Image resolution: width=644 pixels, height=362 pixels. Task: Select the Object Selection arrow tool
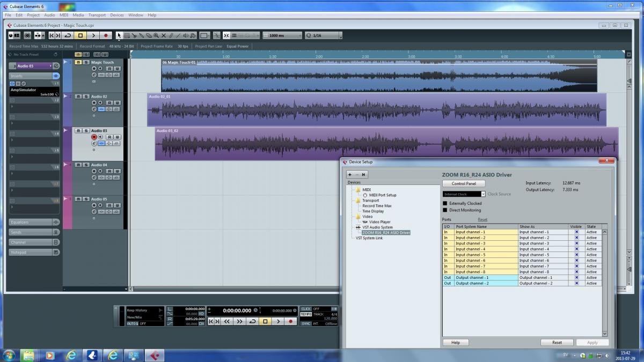pos(119,35)
